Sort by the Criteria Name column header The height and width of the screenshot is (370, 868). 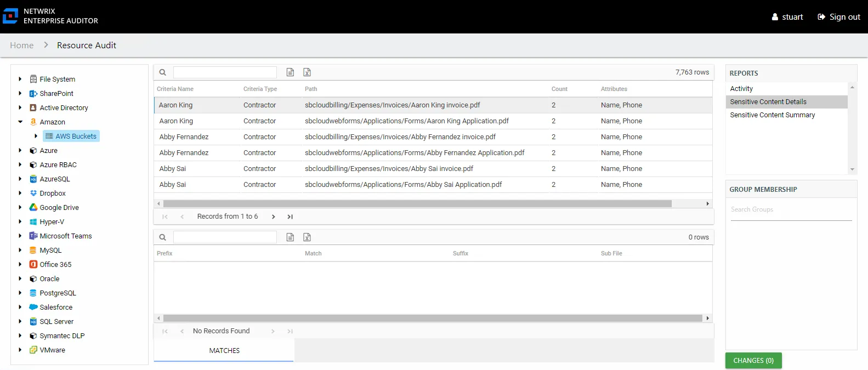(175, 89)
